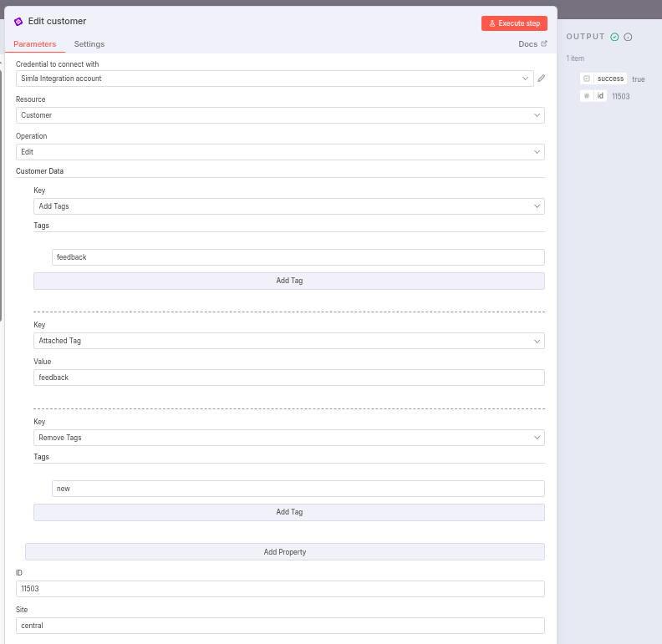This screenshot has width=662, height=644.
Task: Open the Key dropdown showing Remove Tags
Action: tap(288, 438)
